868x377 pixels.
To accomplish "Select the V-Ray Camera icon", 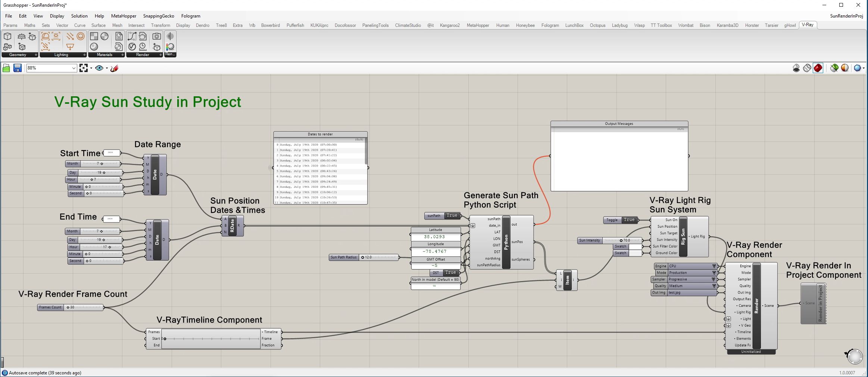I will click(157, 36).
